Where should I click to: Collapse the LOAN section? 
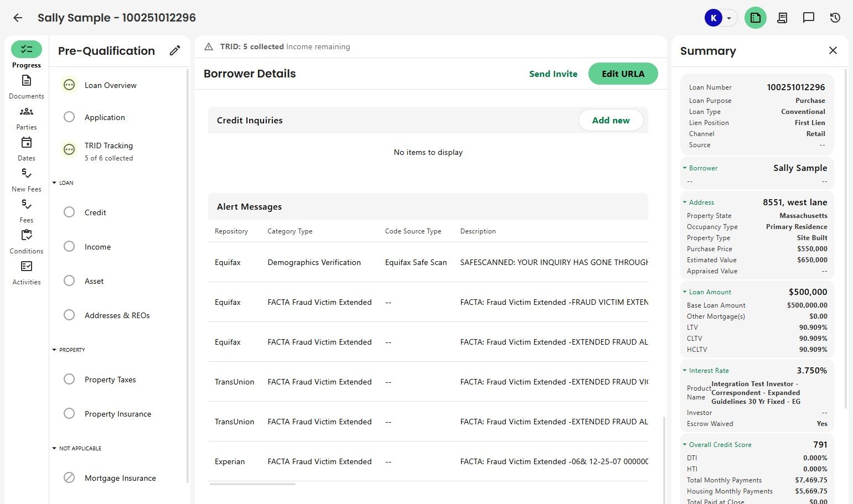click(x=54, y=183)
